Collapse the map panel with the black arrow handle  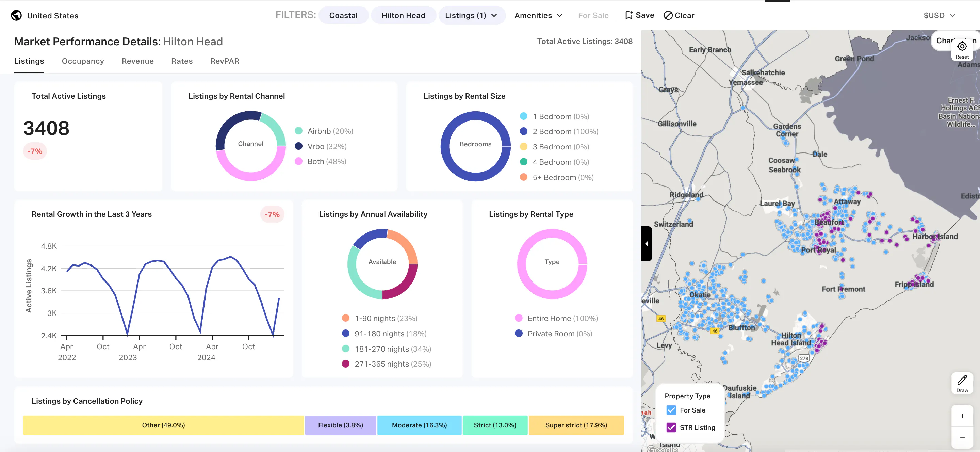[x=647, y=243]
